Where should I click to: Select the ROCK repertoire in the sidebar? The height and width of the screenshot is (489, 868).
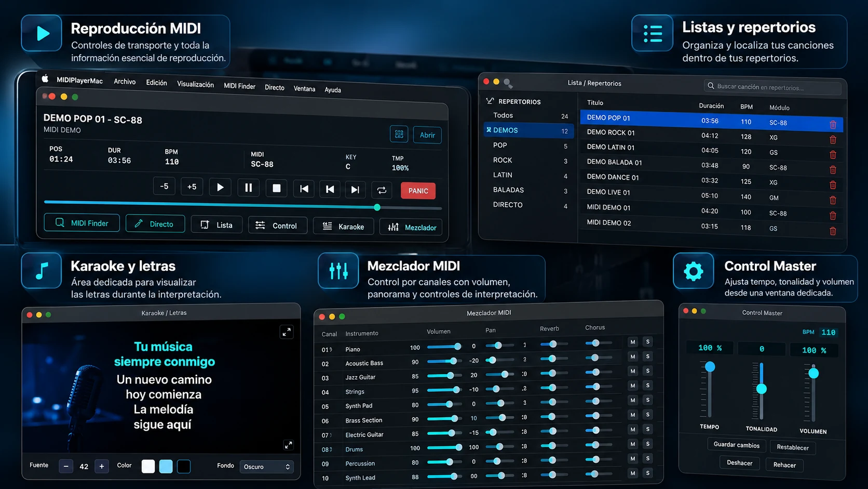(x=503, y=160)
